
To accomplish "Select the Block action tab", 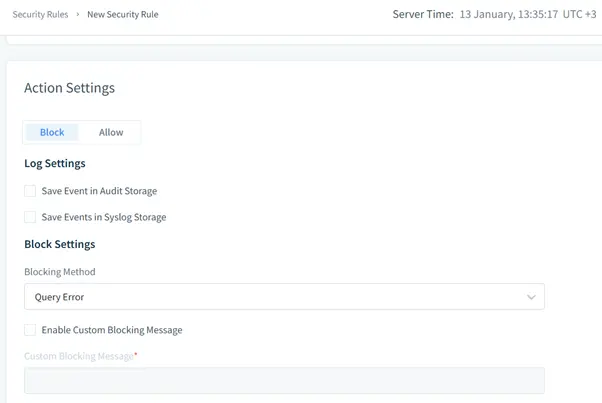I will (52, 132).
